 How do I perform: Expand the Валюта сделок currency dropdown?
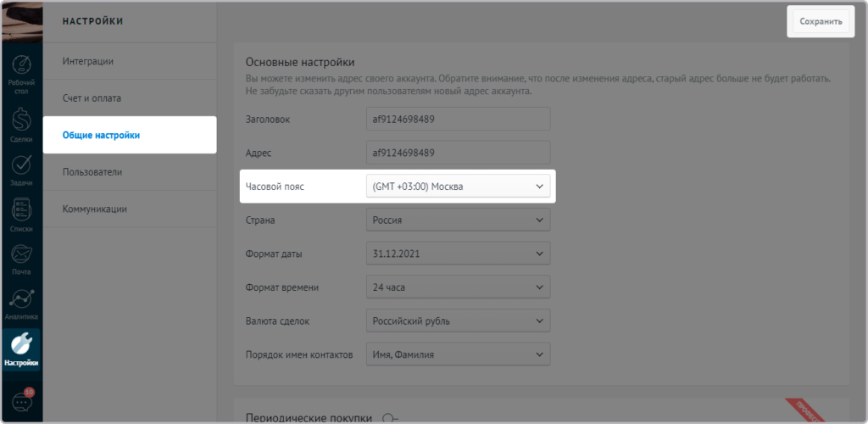pos(458,321)
